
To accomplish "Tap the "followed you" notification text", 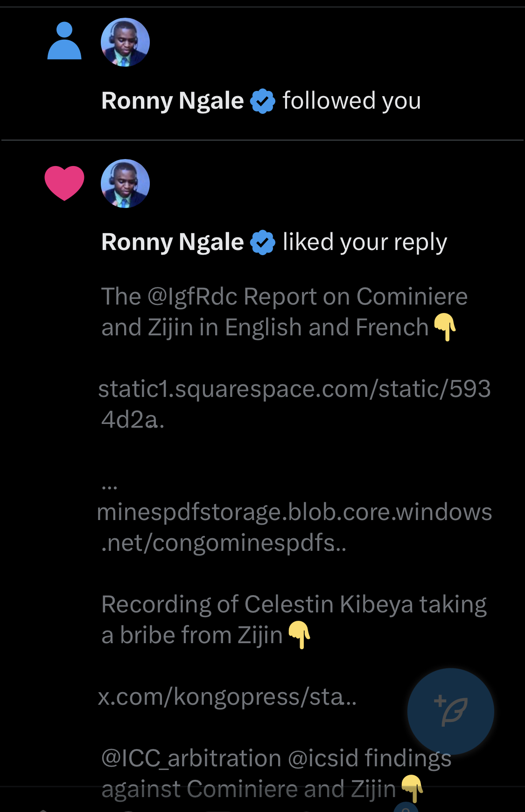I will click(351, 101).
